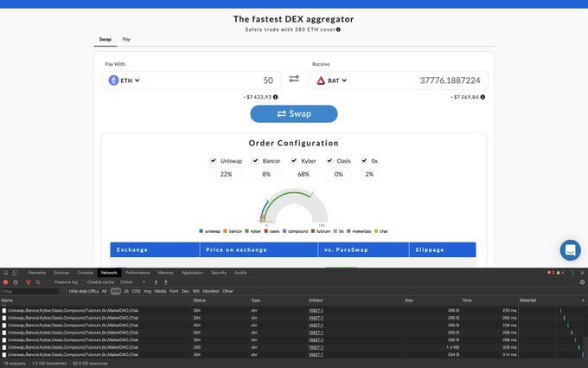Sort by the Size column header

(x=409, y=300)
